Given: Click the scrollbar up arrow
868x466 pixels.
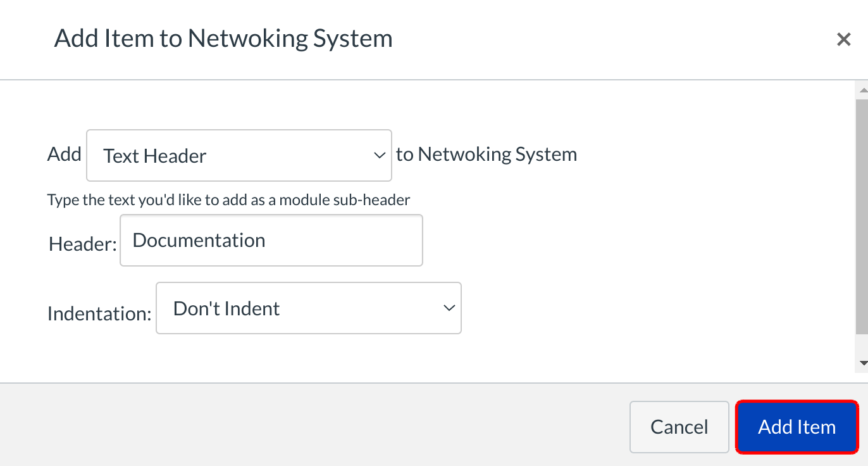Looking at the screenshot, I should point(862,91).
